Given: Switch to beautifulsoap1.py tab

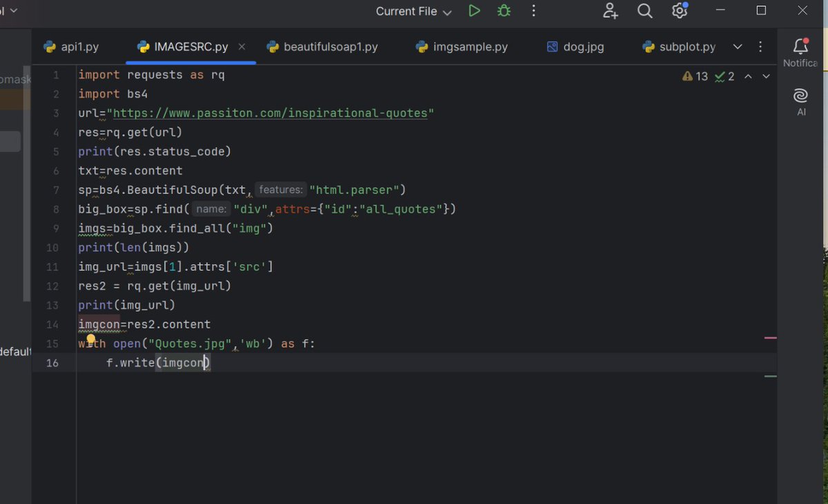Looking at the screenshot, I should click(x=322, y=47).
